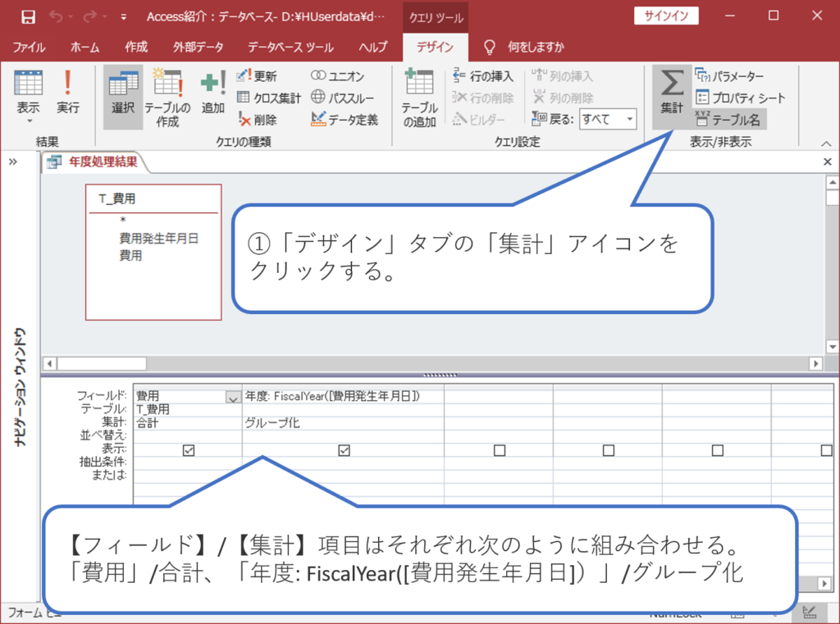Viewport: 840px width, 624px height.
Task: Click the グループ化 totals cell
Action: [343, 422]
